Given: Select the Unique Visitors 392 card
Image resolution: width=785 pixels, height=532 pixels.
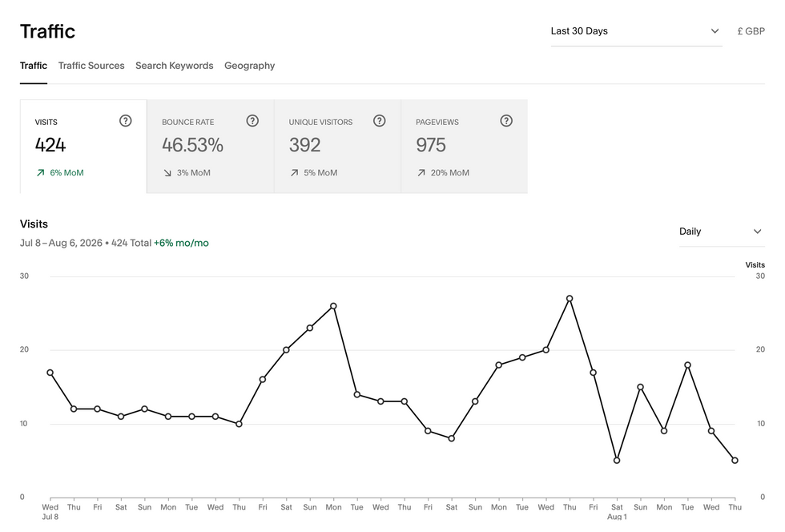Looking at the screenshot, I should click(337, 147).
